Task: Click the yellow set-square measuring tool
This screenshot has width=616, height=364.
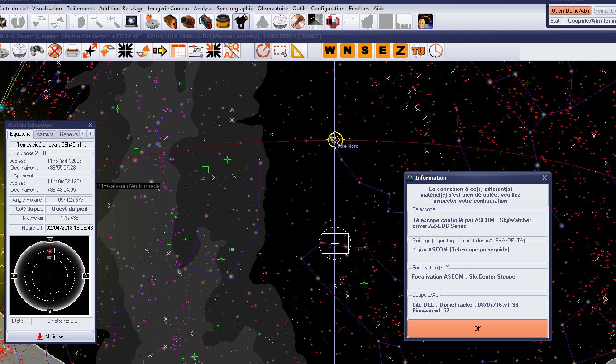Action: coord(298,51)
